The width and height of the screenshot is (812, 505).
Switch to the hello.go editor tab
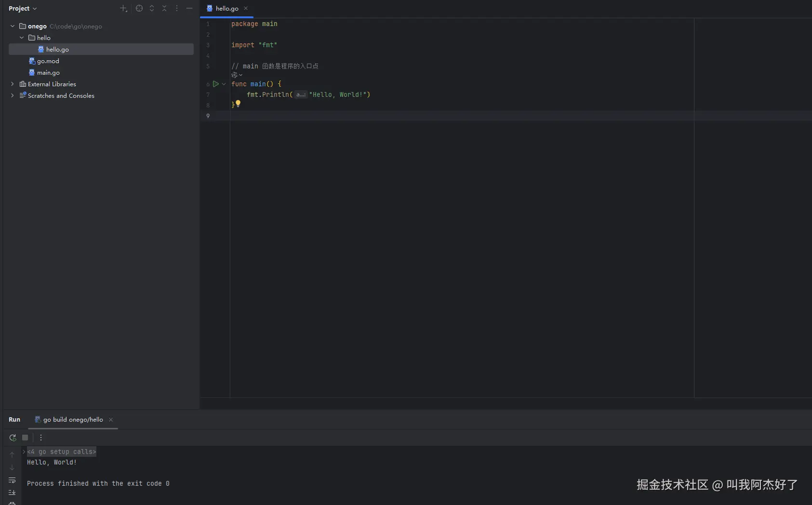click(227, 8)
